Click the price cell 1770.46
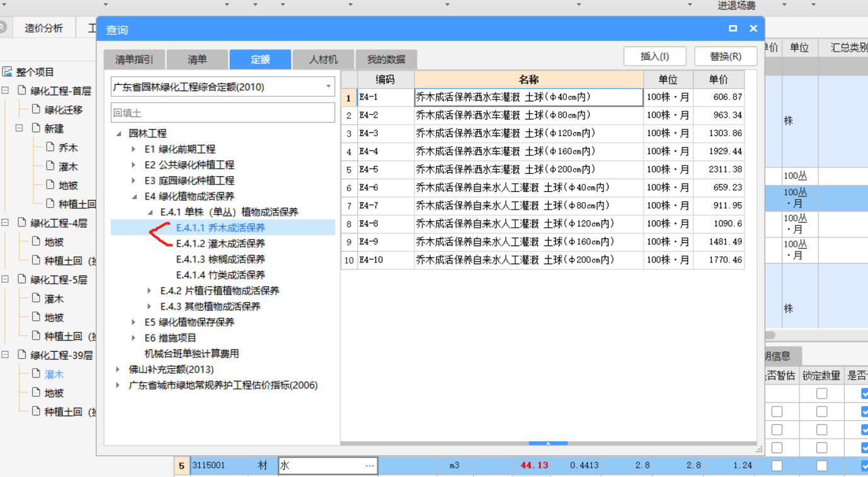Screen dimensions: 868x477 tap(718, 260)
